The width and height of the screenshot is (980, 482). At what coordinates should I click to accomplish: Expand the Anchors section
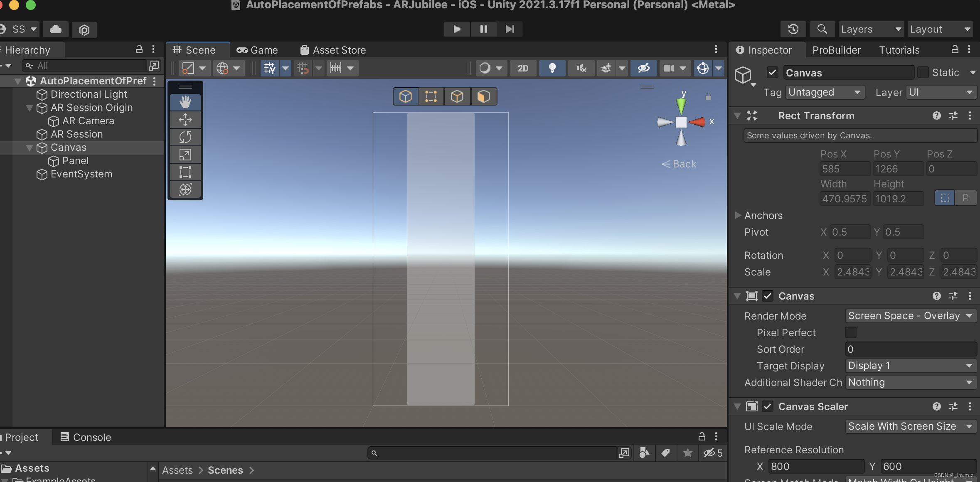tap(738, 215)
